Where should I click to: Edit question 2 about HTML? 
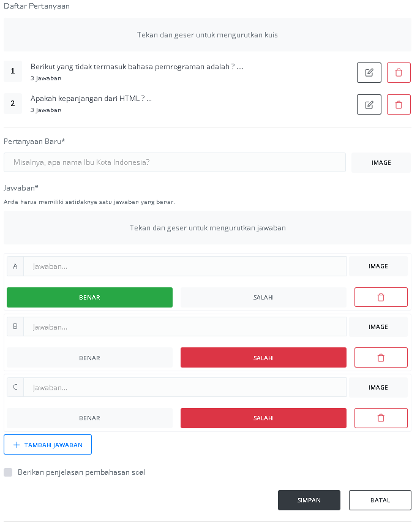coord(369,105)
